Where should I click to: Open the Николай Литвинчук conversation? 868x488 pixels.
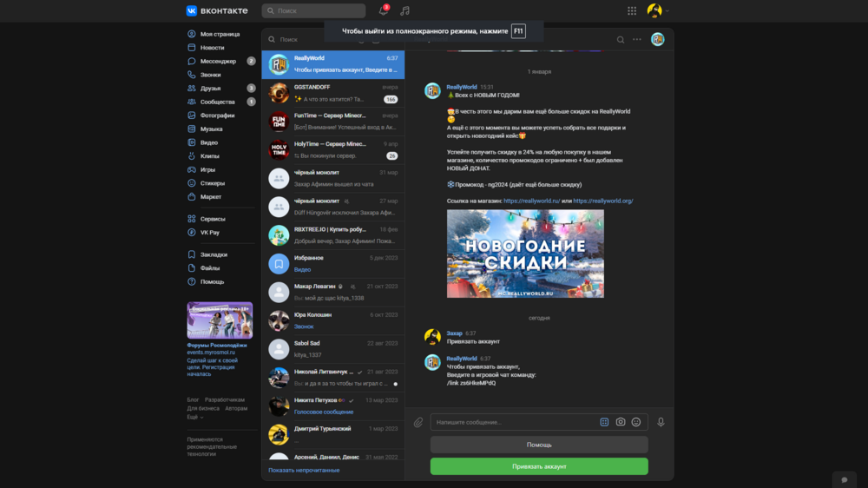pyautogui.click(x=333, y=378)
